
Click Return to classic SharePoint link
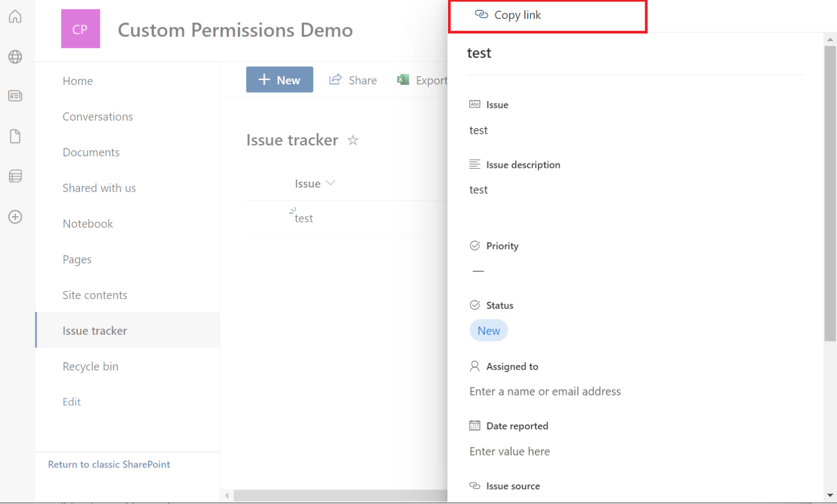coord(109,464)
